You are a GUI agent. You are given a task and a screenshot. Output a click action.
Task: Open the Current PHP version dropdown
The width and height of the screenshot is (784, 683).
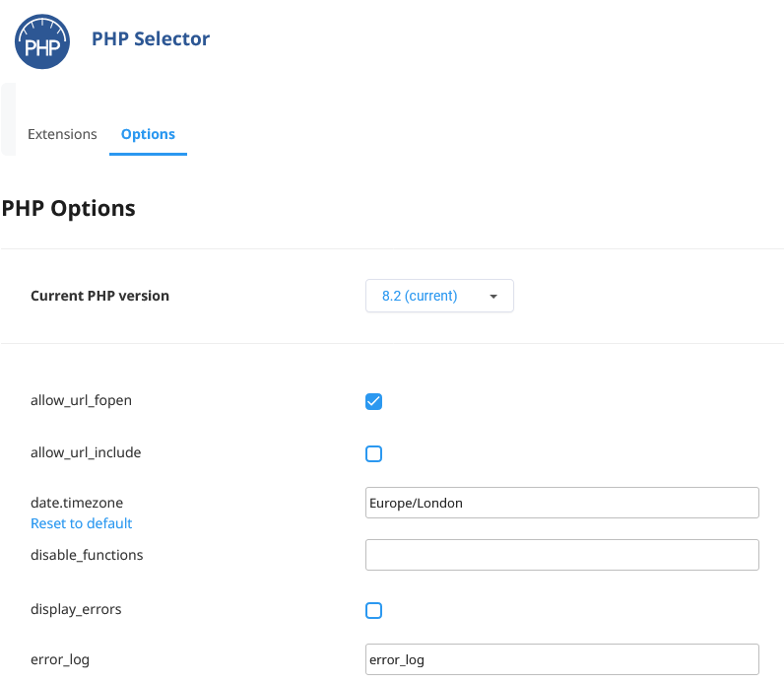pos(439,296)
